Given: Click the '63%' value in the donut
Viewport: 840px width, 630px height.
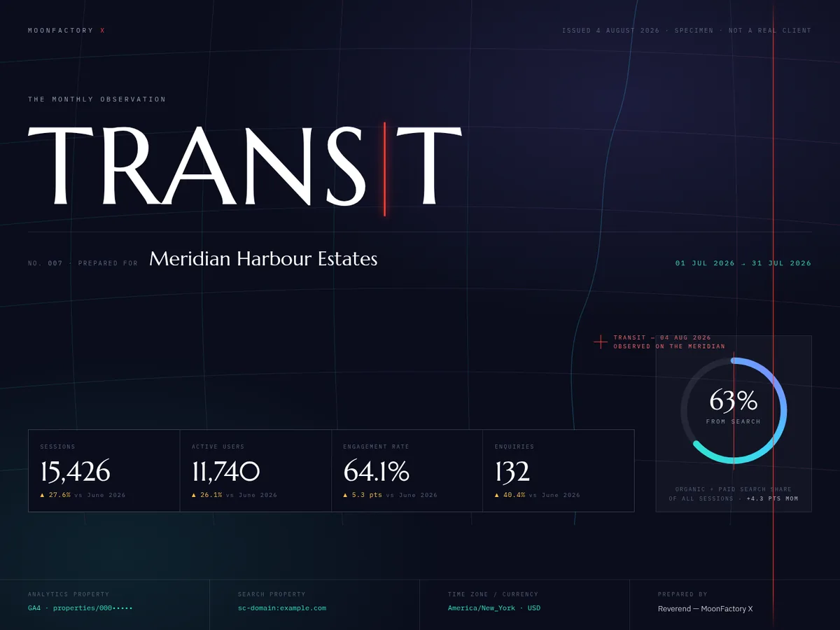Looking at the screenshot, I should pyautogui.click(x=734, y=401).
